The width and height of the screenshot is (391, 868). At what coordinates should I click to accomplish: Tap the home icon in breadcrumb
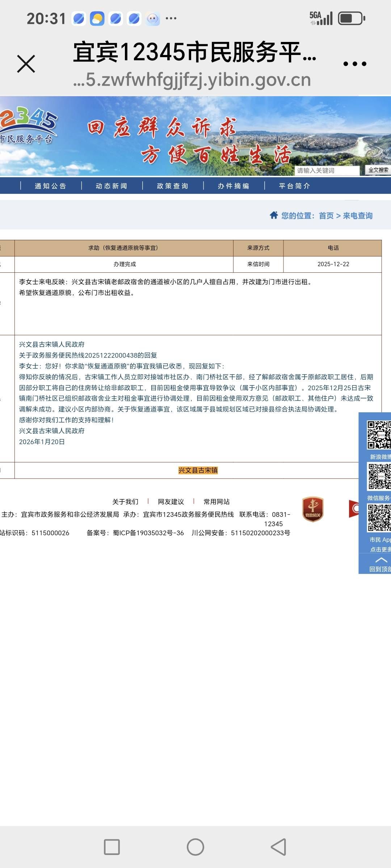274,215
